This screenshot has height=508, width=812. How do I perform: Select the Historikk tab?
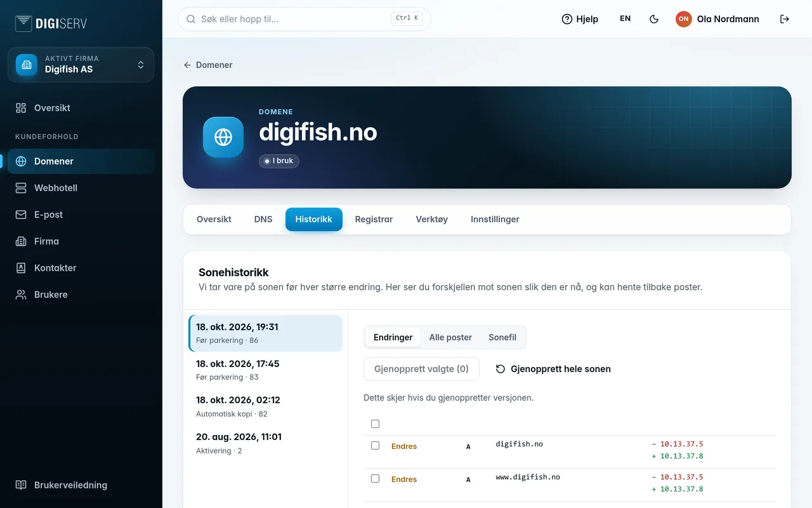click(314, 219)
